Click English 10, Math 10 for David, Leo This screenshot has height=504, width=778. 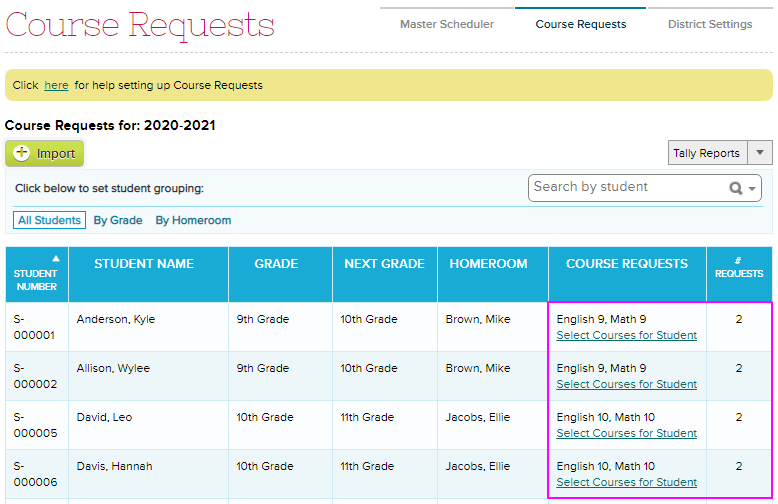(x=606, y=418)
